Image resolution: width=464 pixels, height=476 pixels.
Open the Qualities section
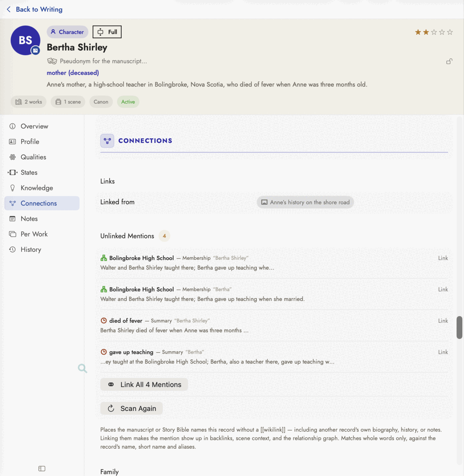[x=42, y=157]
